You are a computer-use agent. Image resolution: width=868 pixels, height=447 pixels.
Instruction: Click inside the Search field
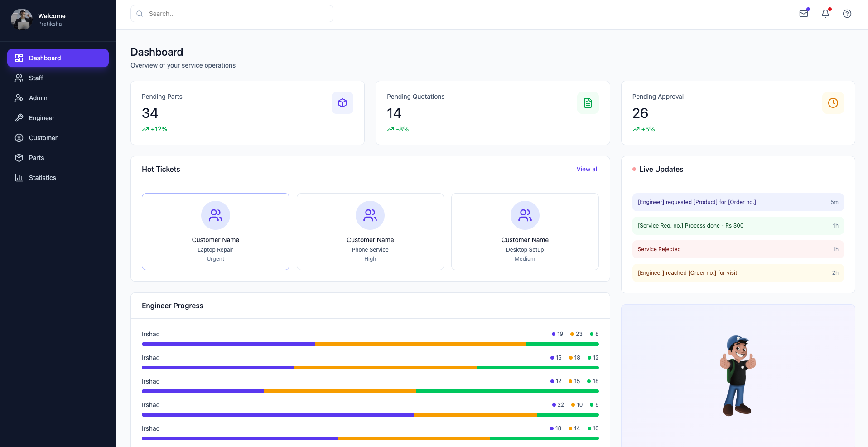[231, 14]
